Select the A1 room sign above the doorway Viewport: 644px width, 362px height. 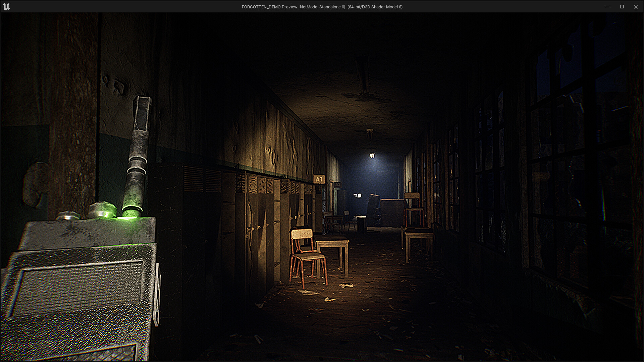(x=319, y=179)
